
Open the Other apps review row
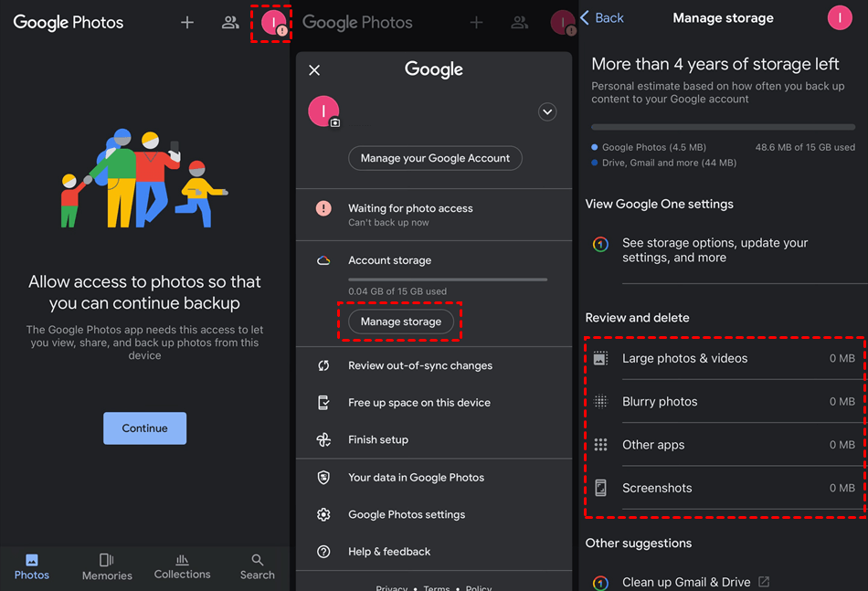(x=725, y=445)
